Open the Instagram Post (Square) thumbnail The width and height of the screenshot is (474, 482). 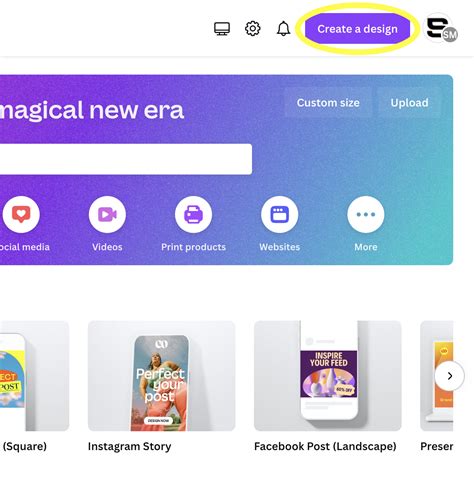point(34,376)
